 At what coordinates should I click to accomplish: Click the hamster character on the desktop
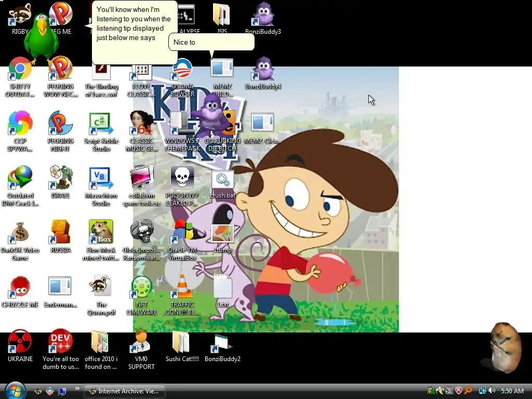click(506, 348)
